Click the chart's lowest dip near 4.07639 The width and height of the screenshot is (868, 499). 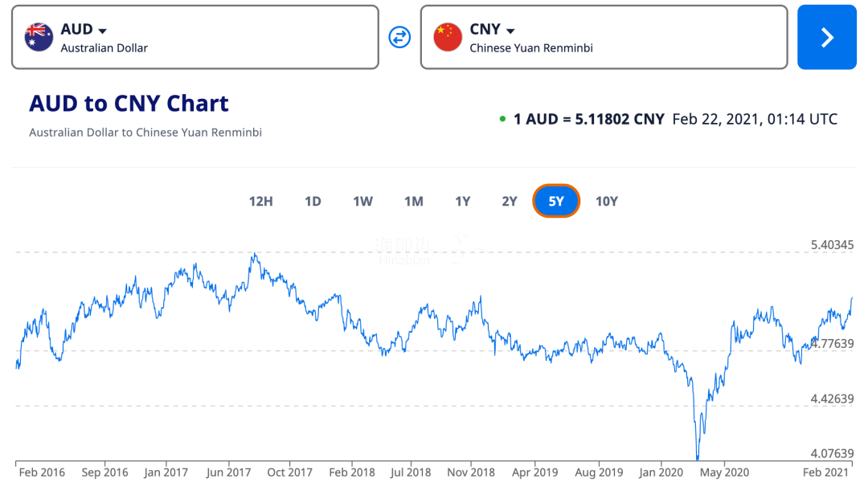698,458
